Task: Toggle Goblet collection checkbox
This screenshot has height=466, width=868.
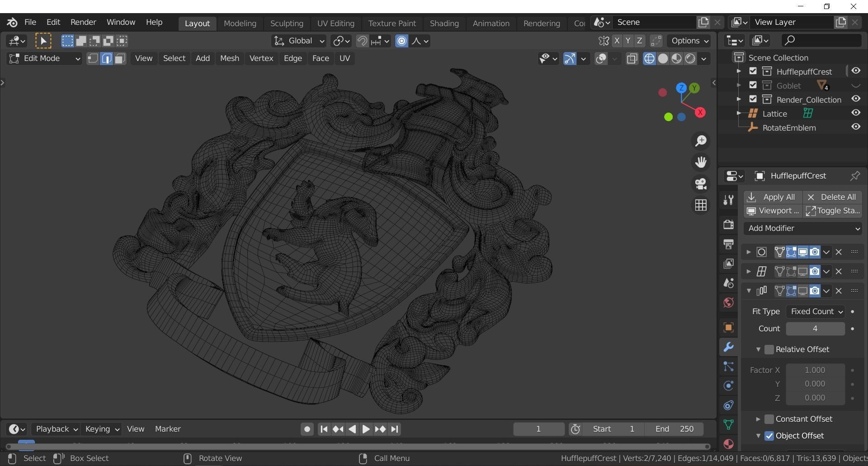Action: point(753,85)
